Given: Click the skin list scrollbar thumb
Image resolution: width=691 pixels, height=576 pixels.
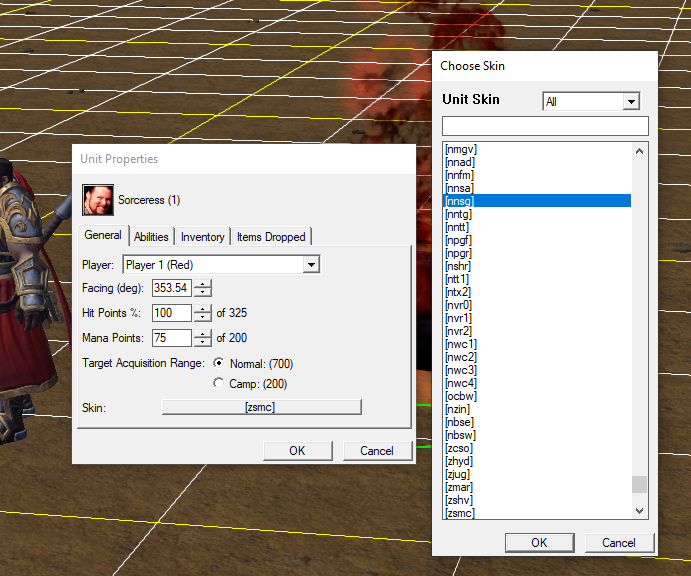Looking at the screenshot, I should coord(639,484).
